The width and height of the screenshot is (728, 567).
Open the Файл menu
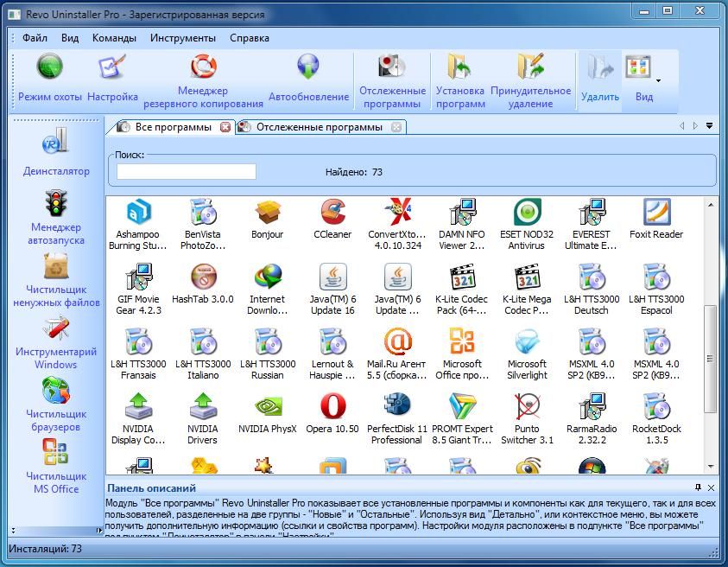click(35, 38)
